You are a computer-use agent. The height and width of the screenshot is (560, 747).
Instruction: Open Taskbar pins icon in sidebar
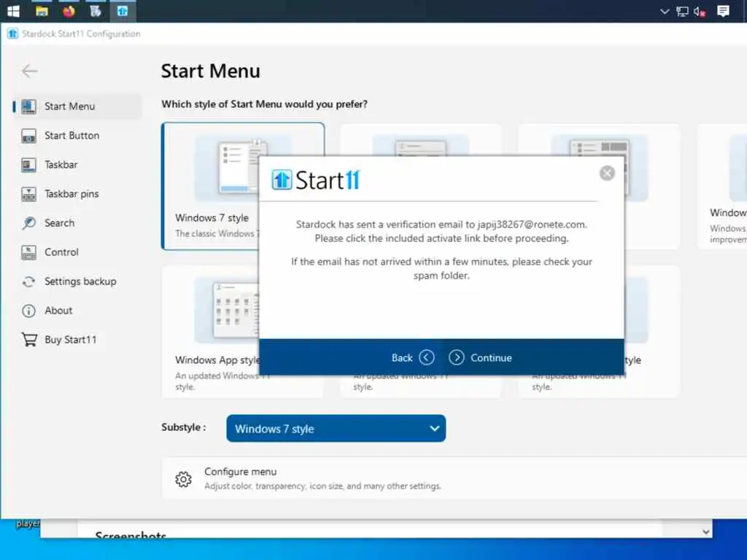pos(28,194)
